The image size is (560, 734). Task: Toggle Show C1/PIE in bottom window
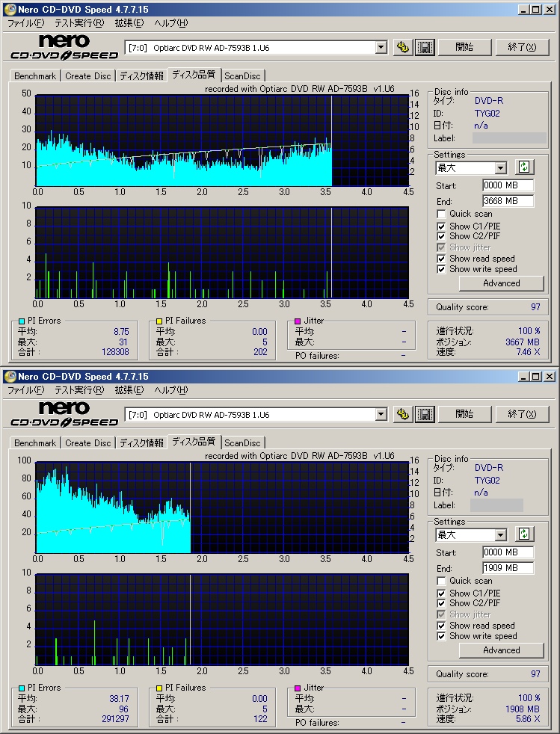pos(441,593)
